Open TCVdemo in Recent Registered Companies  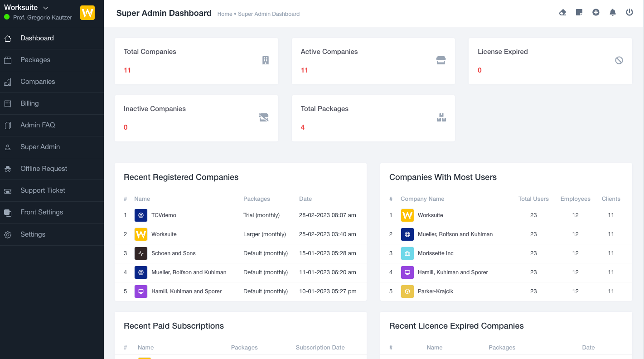[x=164, y=215]
